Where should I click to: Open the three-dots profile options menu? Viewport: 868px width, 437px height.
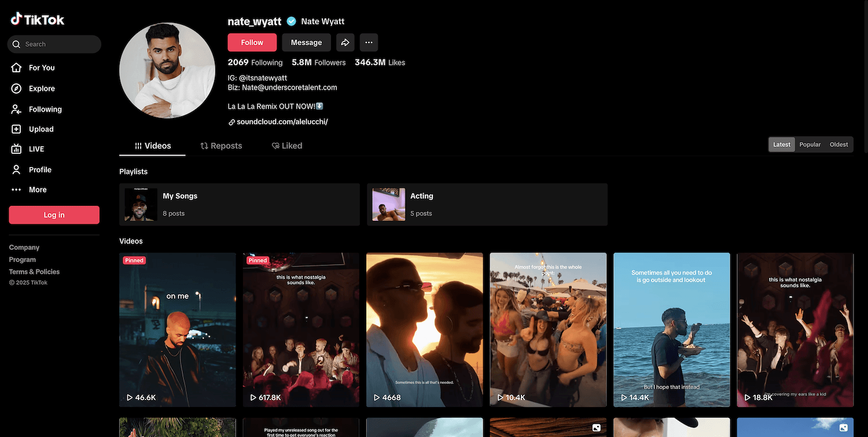point(369,42)
